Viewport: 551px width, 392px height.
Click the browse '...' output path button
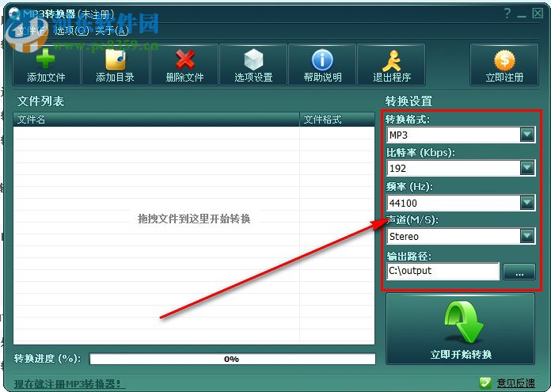pos(519,272)
